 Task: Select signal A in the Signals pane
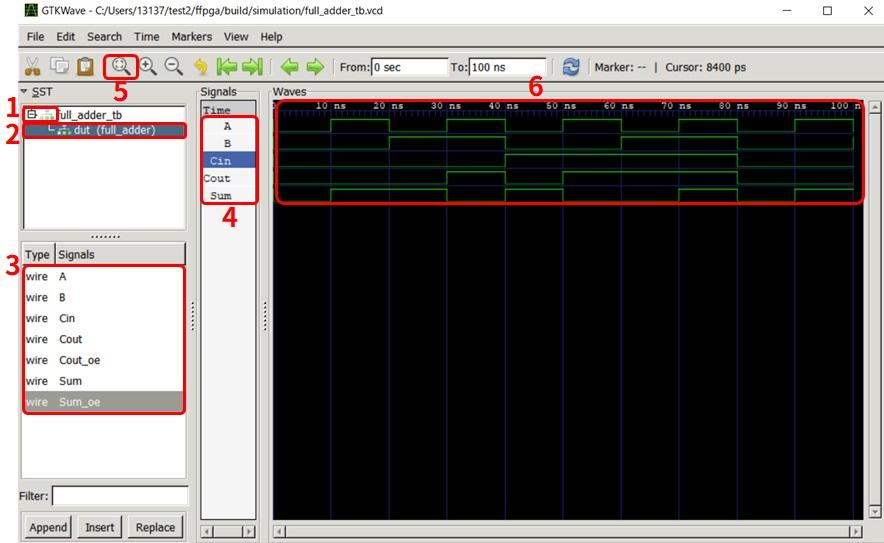pyautogui.click(x=228, y=126)
